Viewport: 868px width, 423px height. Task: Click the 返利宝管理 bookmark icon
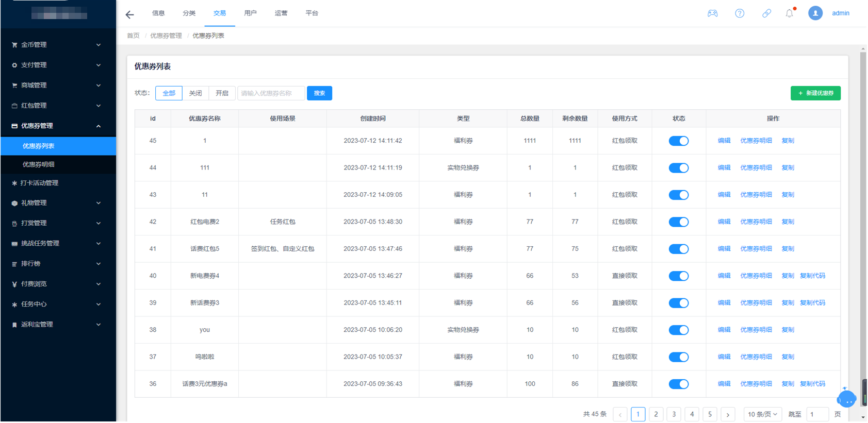coord(14,325)
